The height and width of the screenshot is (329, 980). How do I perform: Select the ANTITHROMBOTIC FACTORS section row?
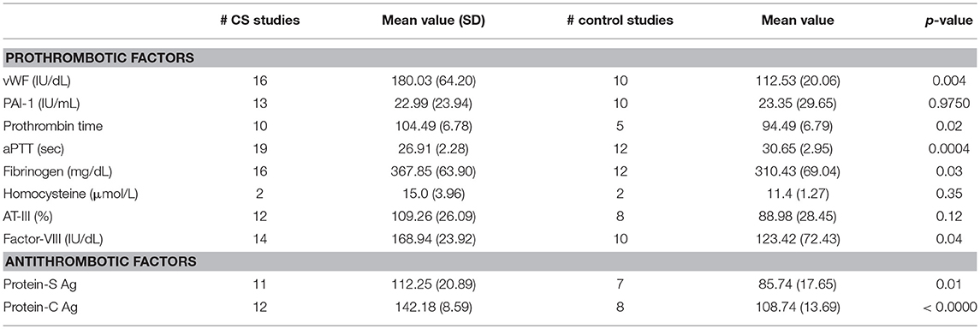pyautogui.click(x=490, y=260)
